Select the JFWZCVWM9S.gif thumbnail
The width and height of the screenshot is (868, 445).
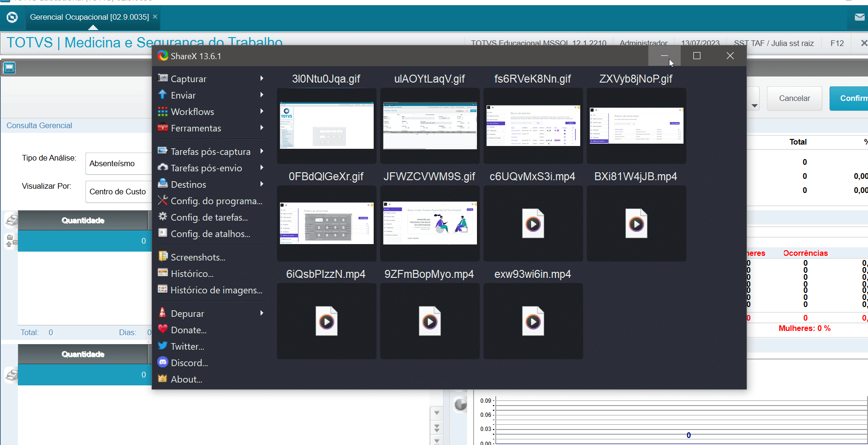point(430,223)
